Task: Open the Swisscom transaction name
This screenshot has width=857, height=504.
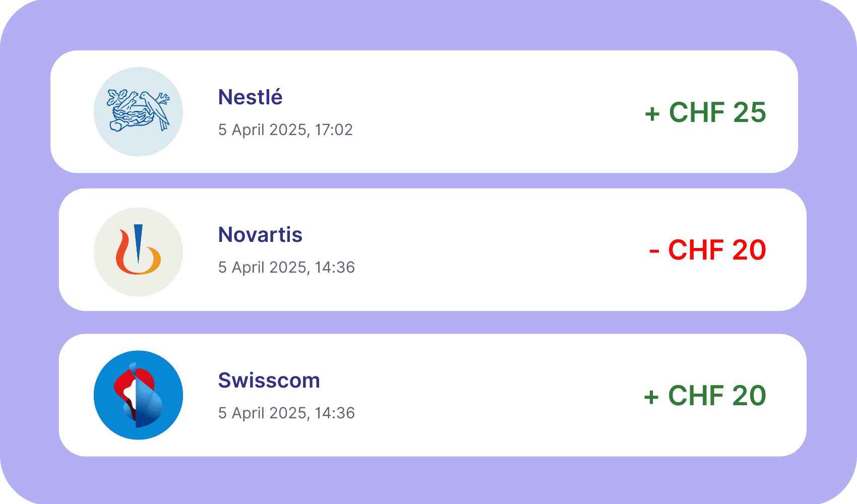Action: coord(269,381)
